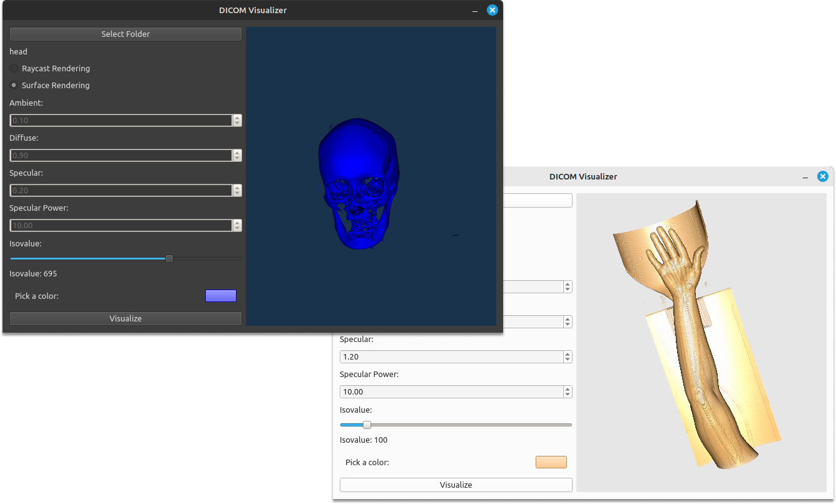Open the blue color picker swatch

[x=220, y=296]
